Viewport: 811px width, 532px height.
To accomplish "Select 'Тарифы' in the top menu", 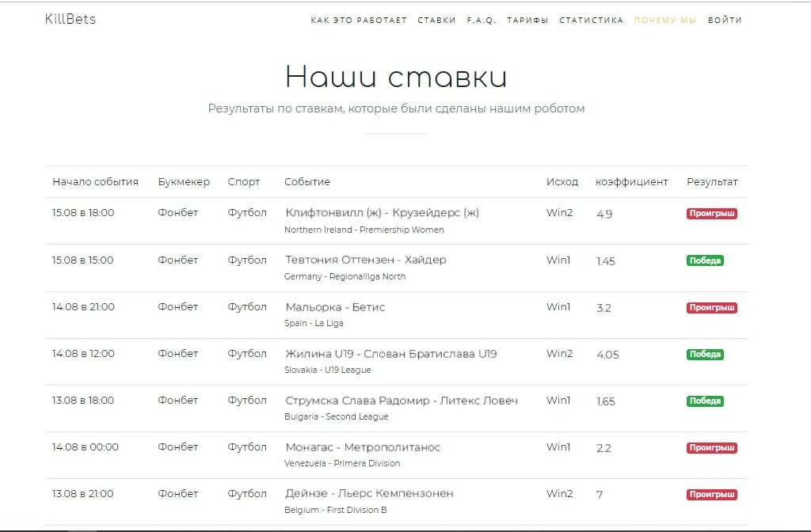I will tap(527, 20).
